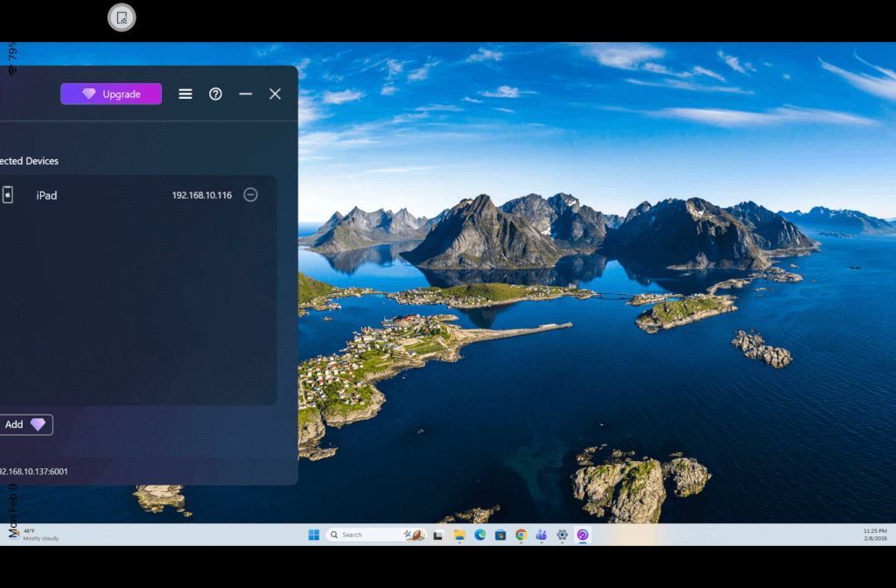Open the Windows Start menu
Screen dimensions: 896x588
click(x=313, y=535)
